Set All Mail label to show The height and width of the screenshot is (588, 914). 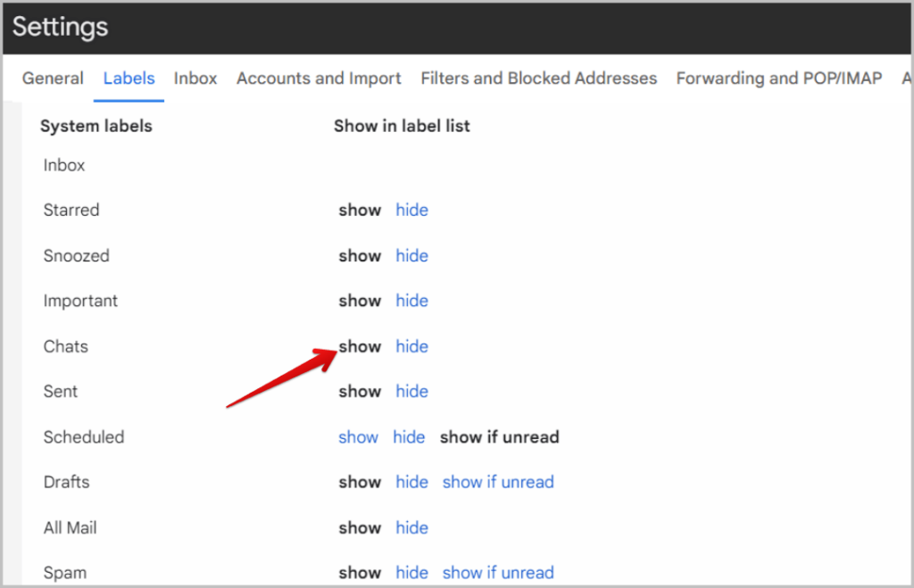point(360,528)
